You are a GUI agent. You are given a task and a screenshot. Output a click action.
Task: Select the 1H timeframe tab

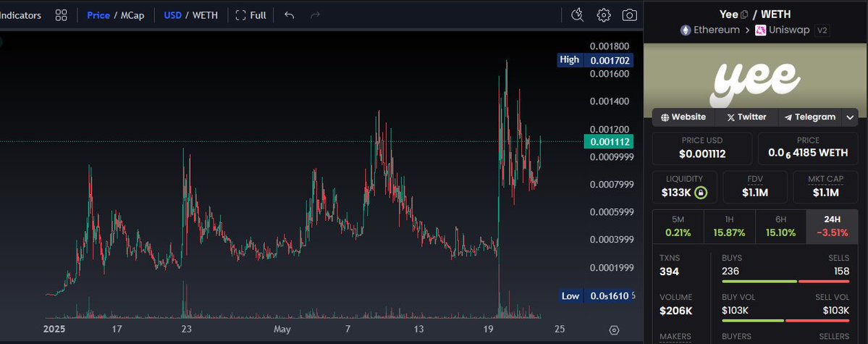pyautogui.click(x=729, y=227)
